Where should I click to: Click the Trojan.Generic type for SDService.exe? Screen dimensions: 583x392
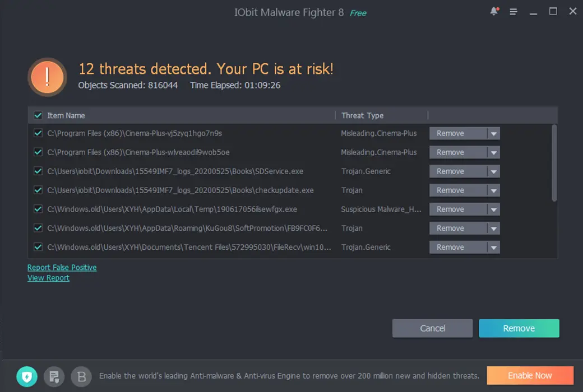tap(366, 171)
